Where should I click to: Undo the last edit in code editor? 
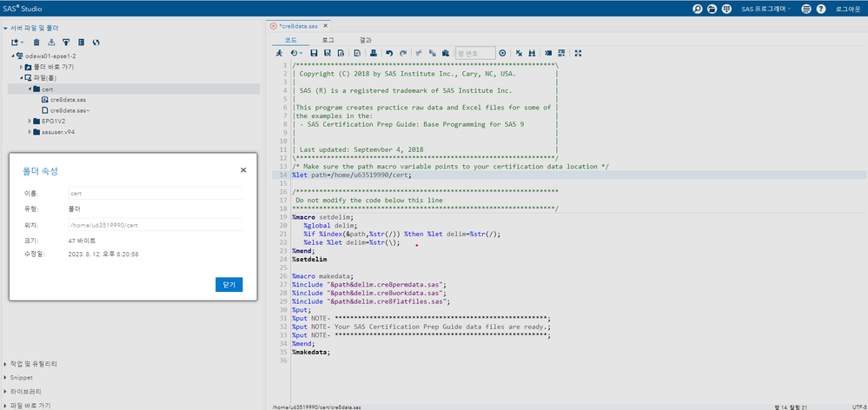coord(389,53)
